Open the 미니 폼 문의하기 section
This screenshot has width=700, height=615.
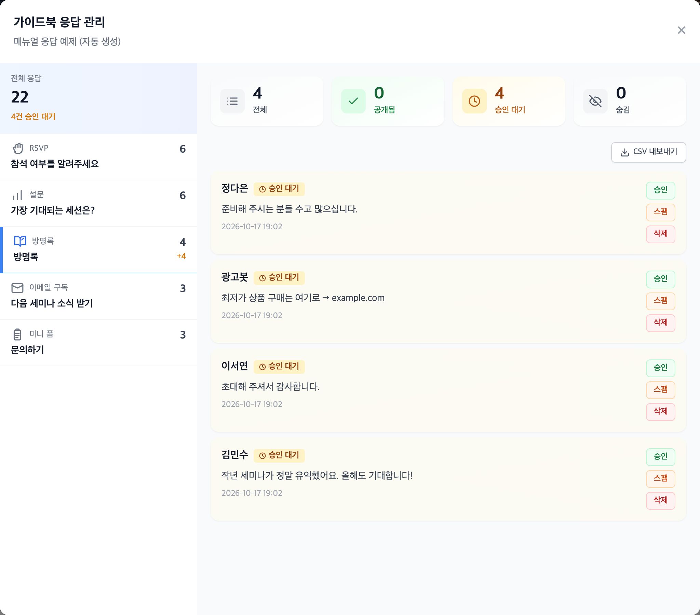98,343
